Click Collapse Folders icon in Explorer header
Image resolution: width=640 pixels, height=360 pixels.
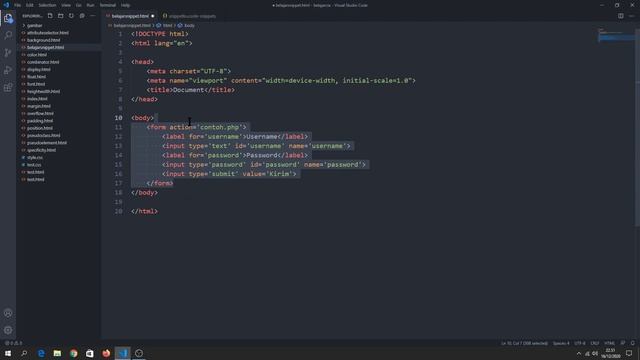[x=82, y=16]
